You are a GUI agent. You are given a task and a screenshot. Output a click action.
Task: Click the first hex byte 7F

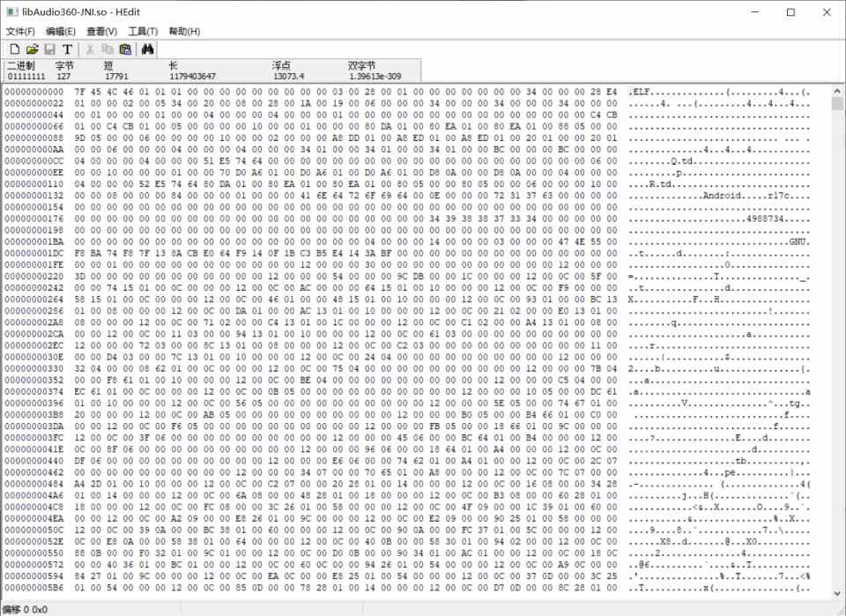coord(79,92)
